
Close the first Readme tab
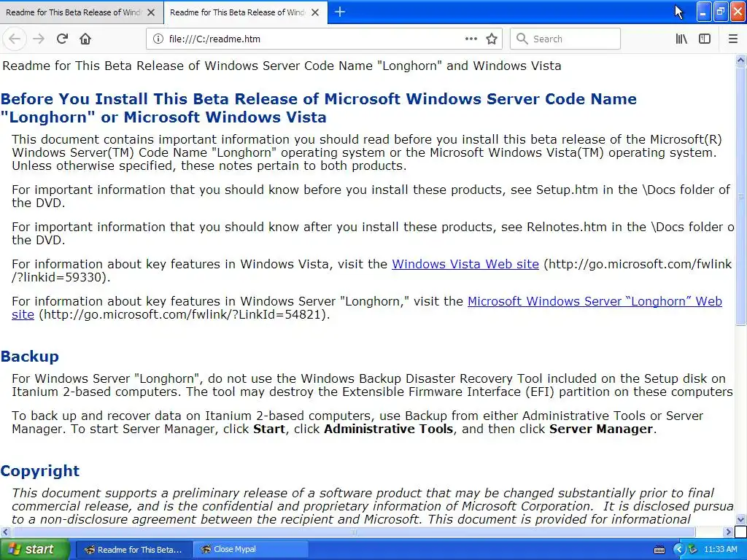click(151, 12)
